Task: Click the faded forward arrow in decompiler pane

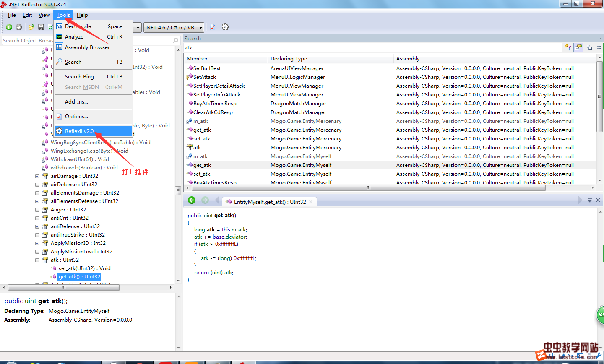Action: pos(205,200)
